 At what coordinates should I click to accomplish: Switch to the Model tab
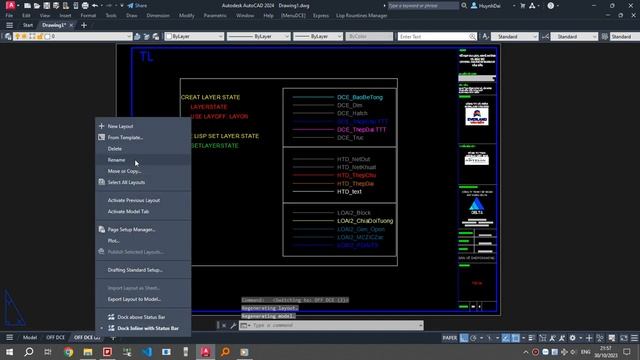[x=30, y=338]
